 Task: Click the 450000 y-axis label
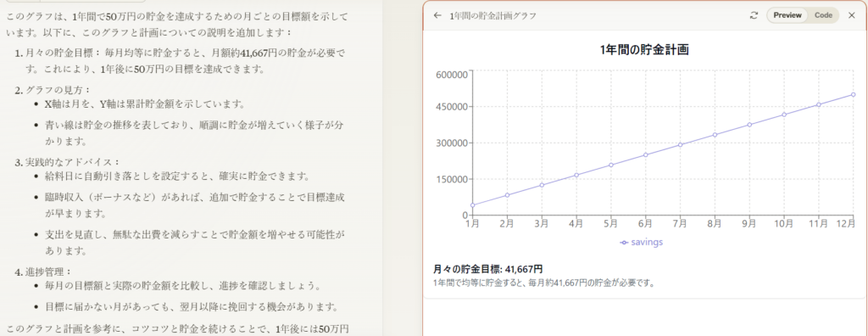tap(453, 106)
